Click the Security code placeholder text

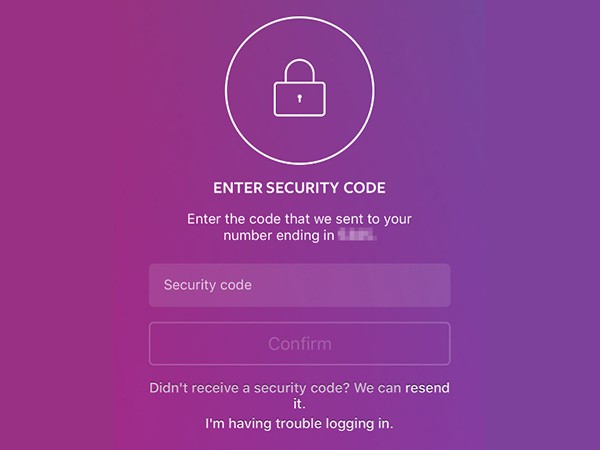tap(208, 285)
